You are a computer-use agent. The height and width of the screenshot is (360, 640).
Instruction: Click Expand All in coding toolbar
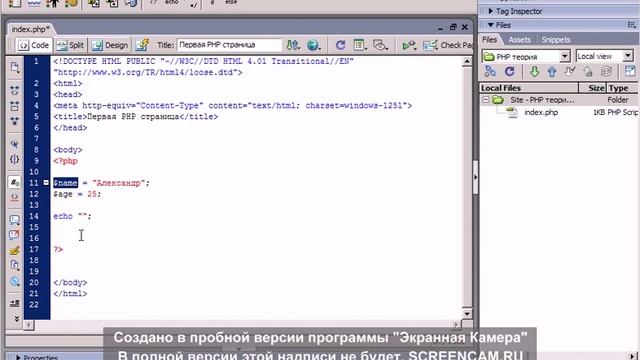pyautogui.click(x=15, y=121)
